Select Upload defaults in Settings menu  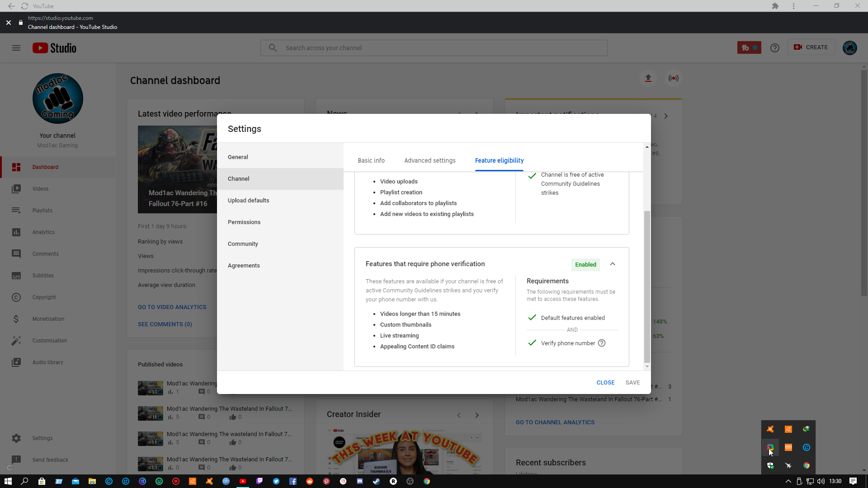tap(280, 201)
